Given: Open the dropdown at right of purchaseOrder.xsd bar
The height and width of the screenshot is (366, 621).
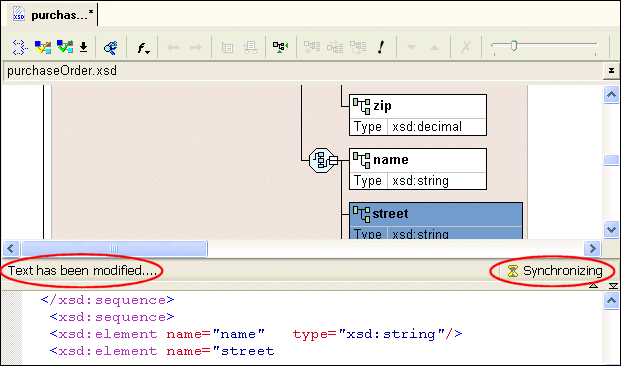Looking at the screenshot, I should 611,71.
